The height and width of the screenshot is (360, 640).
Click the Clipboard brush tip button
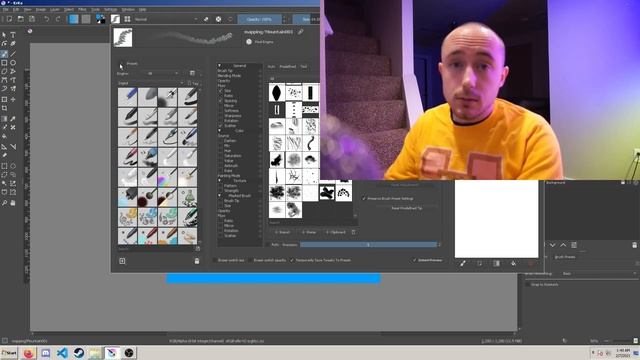click(x=336, y=232)
